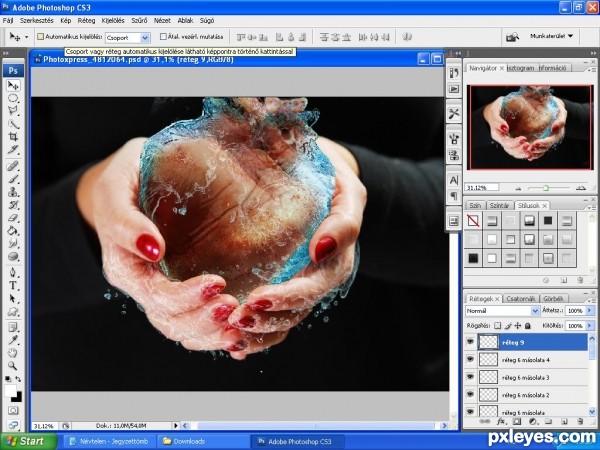Apply the no-style red slash swatch
Screen dimensions: 600x450
click(473, 221)
